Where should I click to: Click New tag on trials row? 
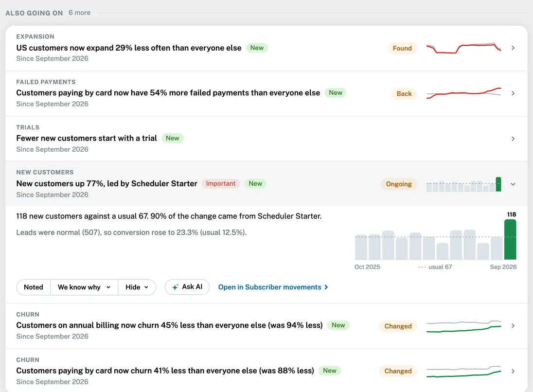point(172,138)
